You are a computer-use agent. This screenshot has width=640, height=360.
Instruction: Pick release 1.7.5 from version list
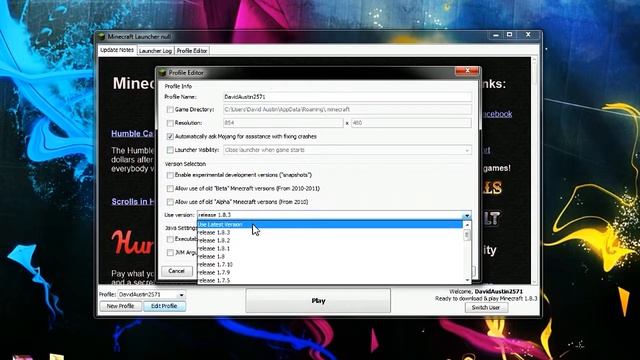(x=330, y=280)
